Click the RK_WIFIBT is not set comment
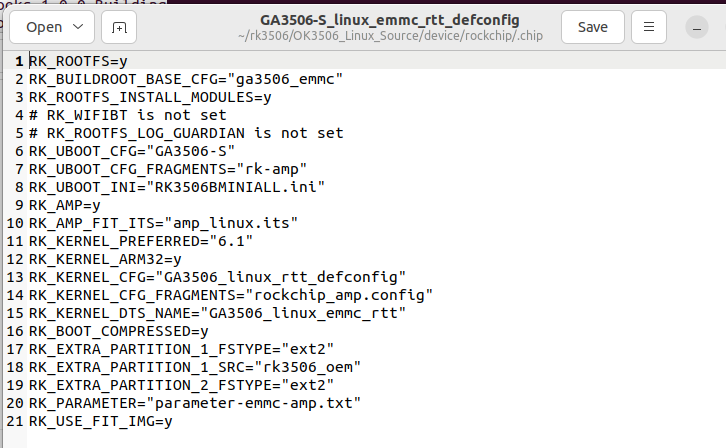Screen dimensions: 726x448 coord(127,115)
